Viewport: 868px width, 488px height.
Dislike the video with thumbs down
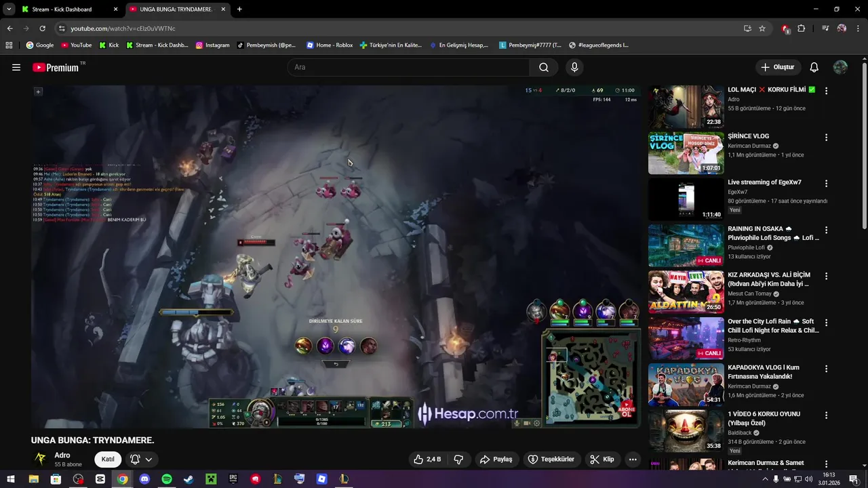coord(458,459)
